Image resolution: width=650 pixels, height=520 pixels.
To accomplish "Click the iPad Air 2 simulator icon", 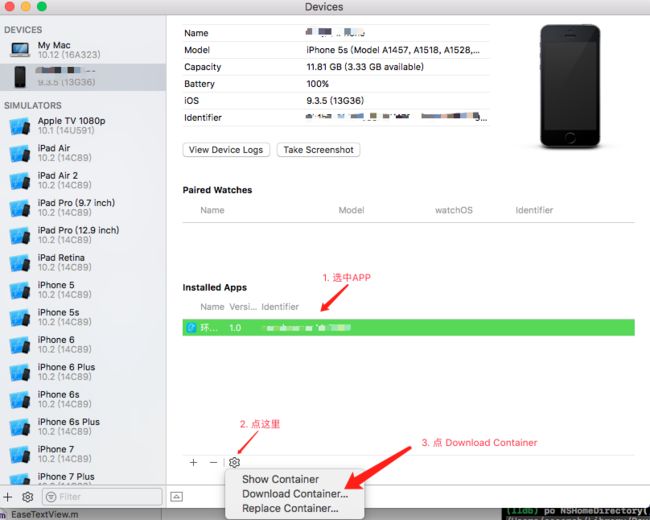I will tap(20, 180).
